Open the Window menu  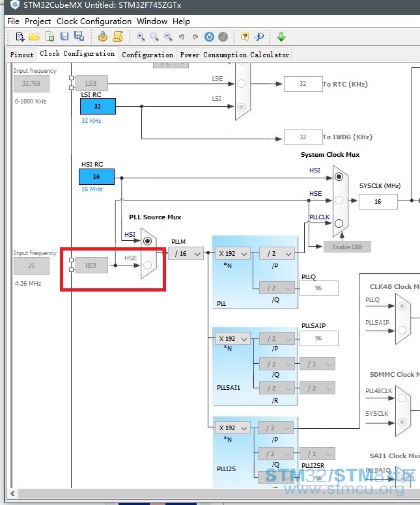(152, 21)
